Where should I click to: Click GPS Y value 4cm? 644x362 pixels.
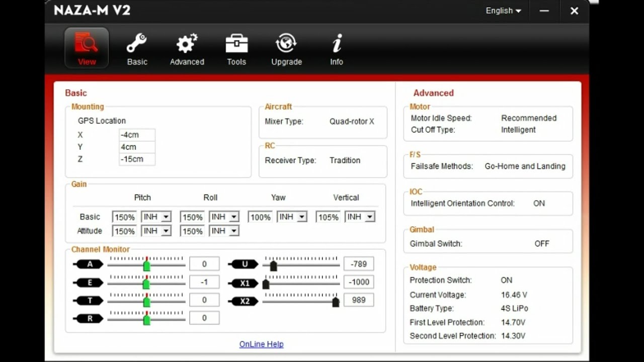pyautogui.click(x=137, y=147)
